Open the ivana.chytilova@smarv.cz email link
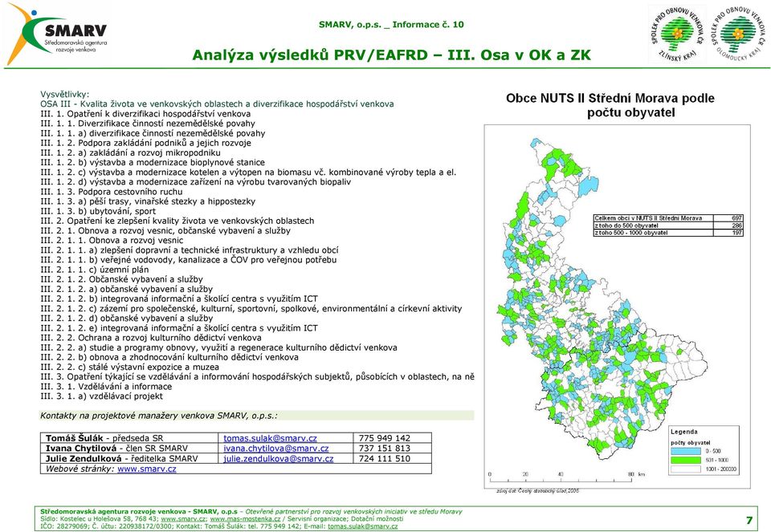Viewport: 771px width, 532px height. click(x=275, y=449)
